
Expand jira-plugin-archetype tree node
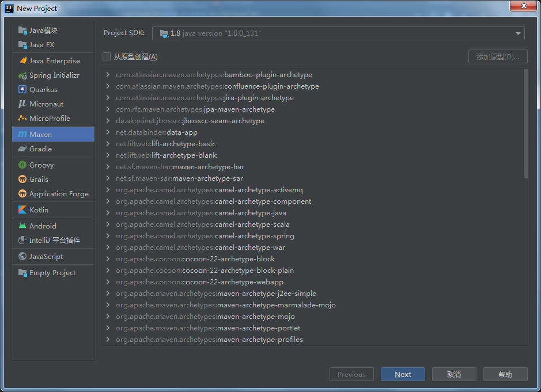tap(108, 98)
